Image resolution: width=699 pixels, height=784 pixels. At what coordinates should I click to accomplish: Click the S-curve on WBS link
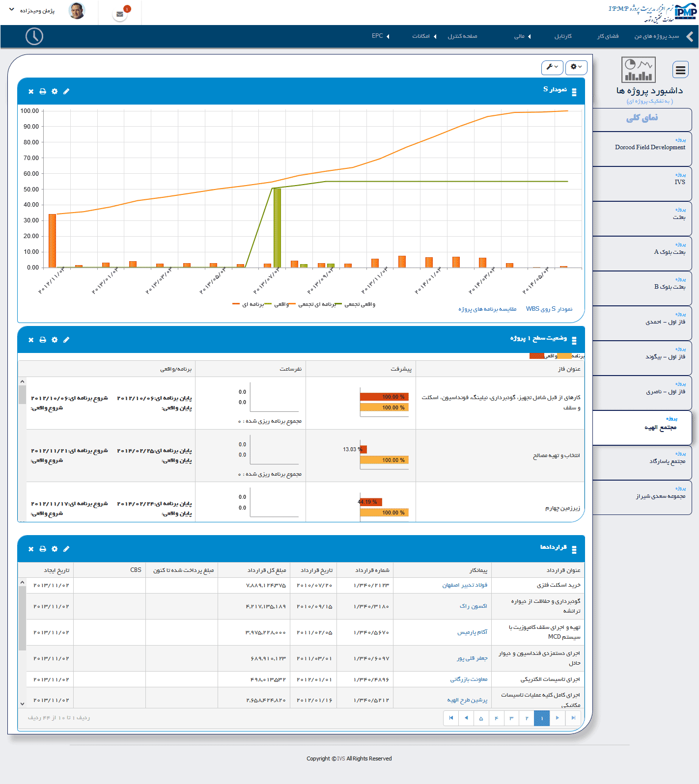(549, 309)
